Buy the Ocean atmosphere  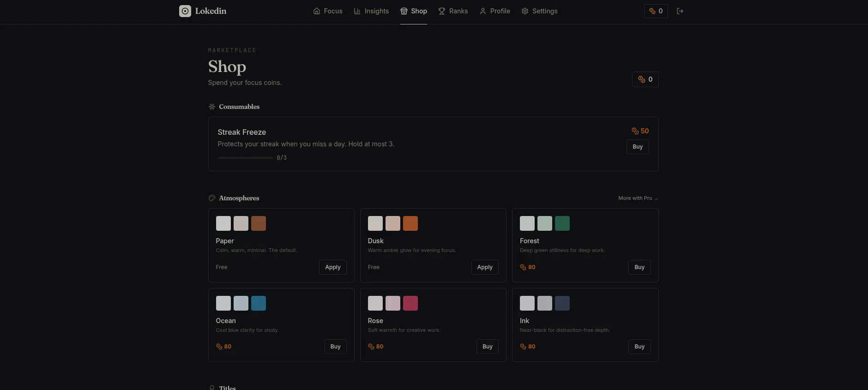tap(336, 347)
